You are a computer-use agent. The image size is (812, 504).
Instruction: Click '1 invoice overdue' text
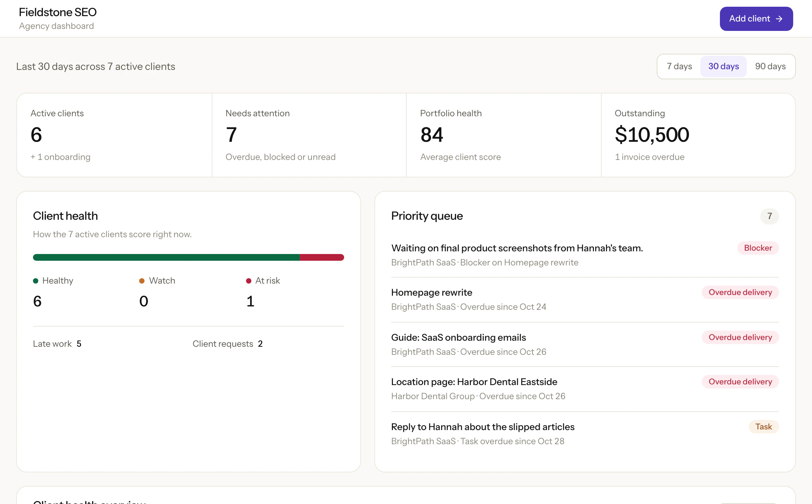[650, 157]
